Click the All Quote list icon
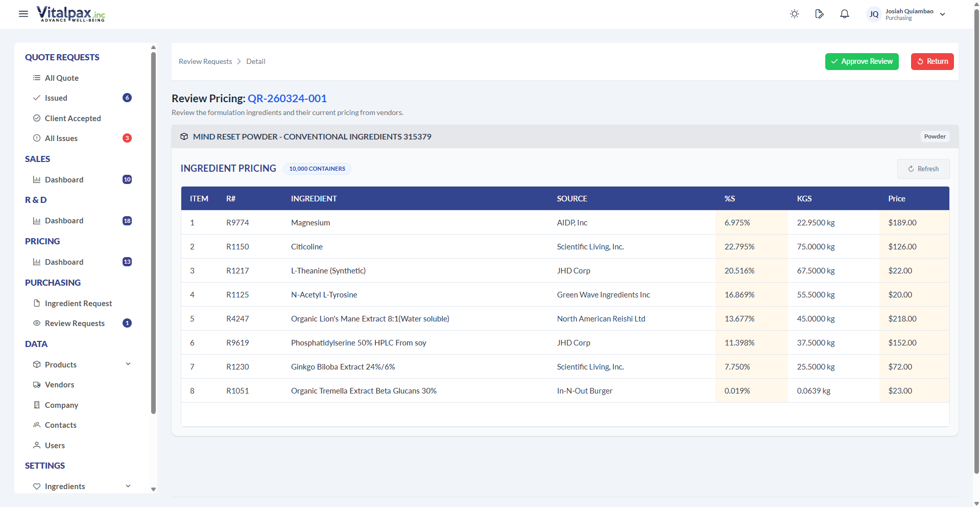 [x=37, y=78]
